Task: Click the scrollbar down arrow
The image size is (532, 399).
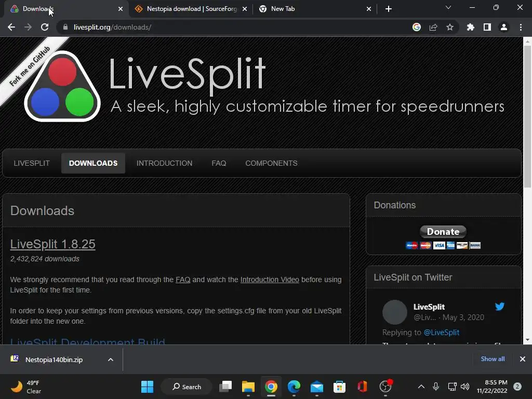Action: pos(527,340)
